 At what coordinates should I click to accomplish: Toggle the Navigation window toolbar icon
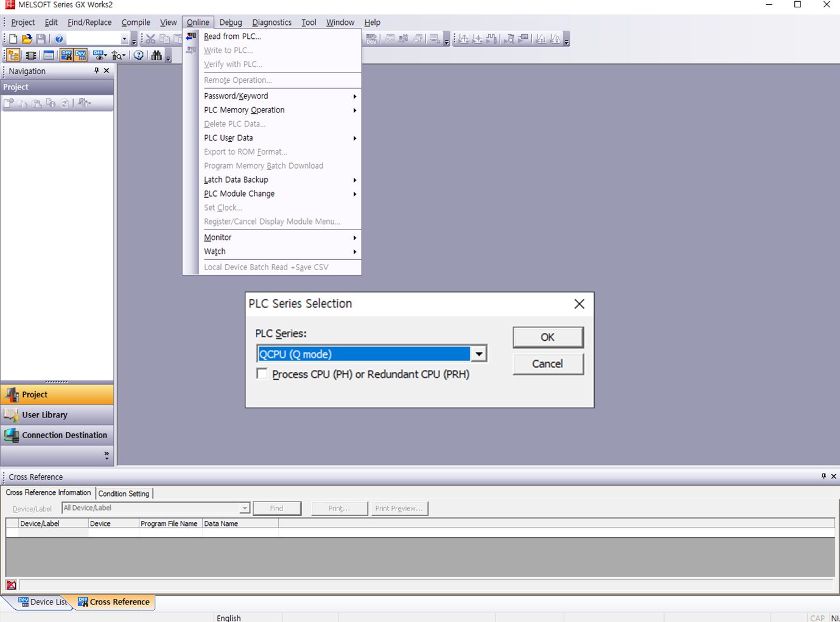(13, 55)
